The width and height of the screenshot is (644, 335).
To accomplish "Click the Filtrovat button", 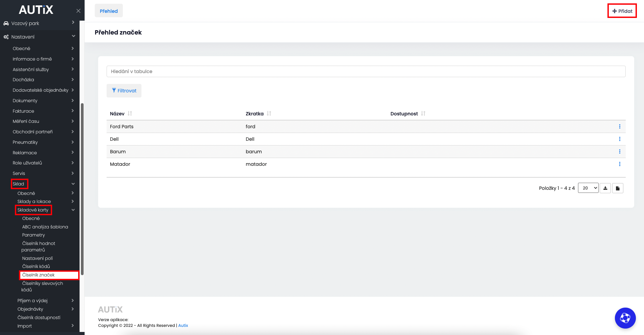I will click(x=124, y=91).
